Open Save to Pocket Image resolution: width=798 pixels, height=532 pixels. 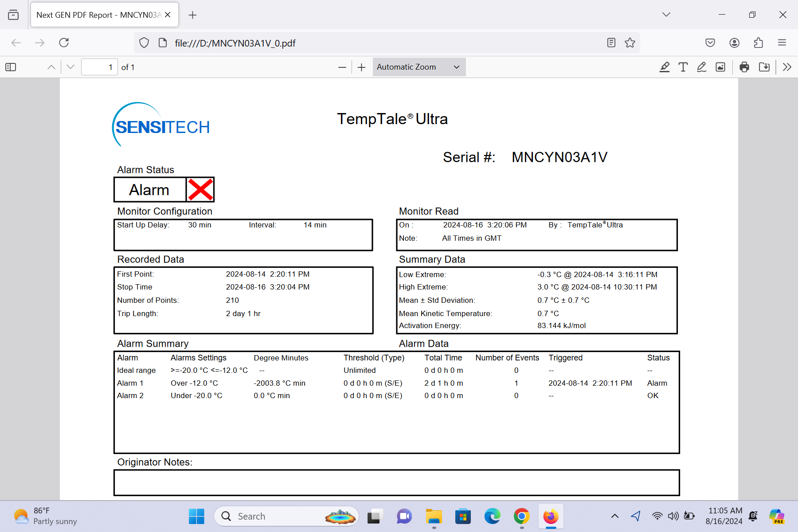coord(710,43)
